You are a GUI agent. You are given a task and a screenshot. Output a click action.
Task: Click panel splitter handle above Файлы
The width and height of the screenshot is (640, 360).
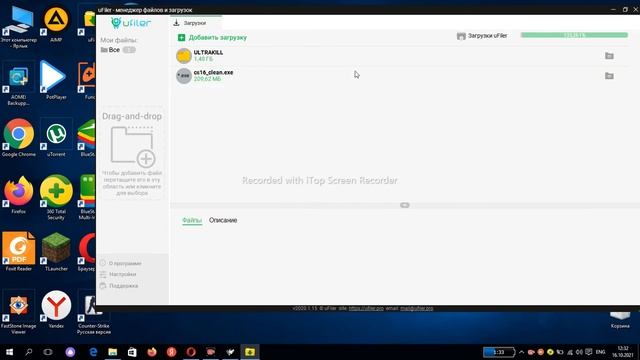[x=404, y=205]
